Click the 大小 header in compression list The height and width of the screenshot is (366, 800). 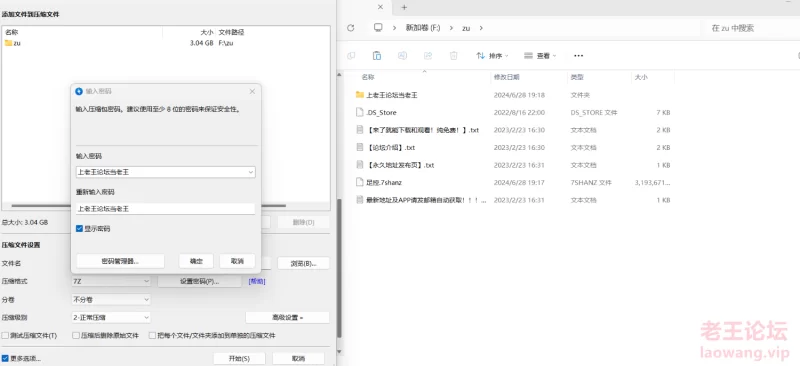click(x=207, y=32)
